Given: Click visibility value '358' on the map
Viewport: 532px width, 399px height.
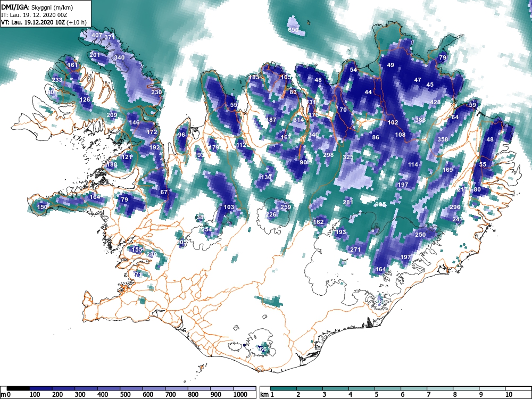Looking at the screenshot, I should pyautogui.click(x=443, y=139).
